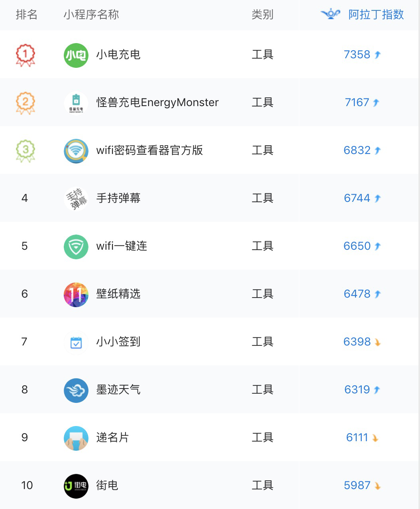The width and height of the screenshot is (420, 509).
Task: Open the 怪兽充电 EnergyMonster app icon
Action: 76,103
